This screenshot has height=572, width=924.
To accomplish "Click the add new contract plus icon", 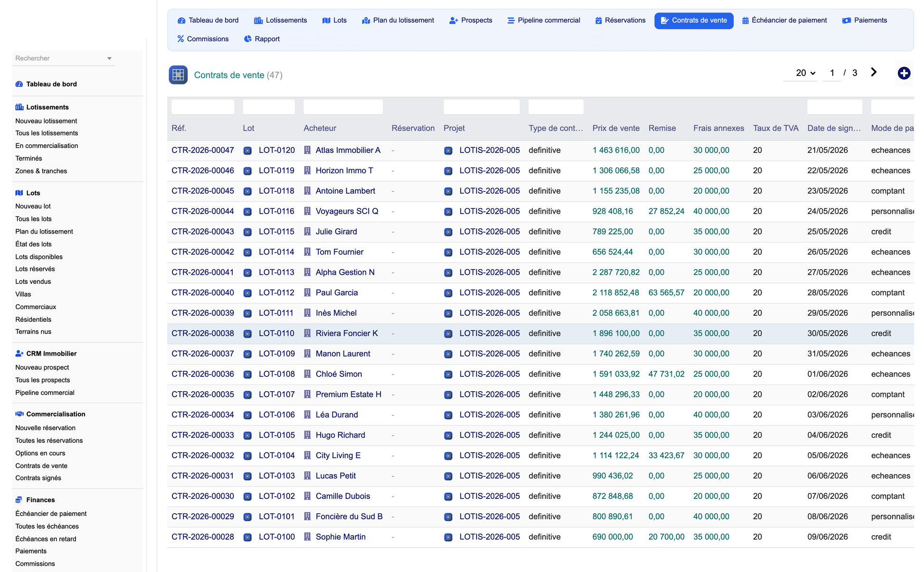I will click(x=904, y=73).
